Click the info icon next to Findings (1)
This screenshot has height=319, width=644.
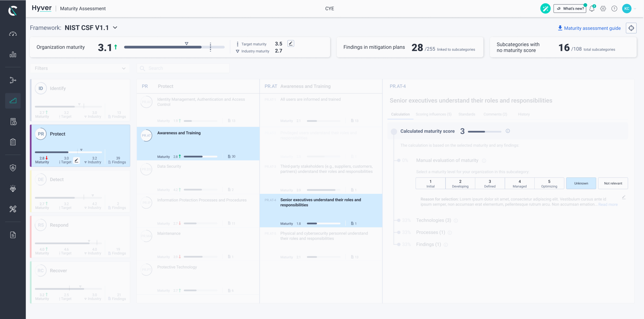click(x=446, y=245)
